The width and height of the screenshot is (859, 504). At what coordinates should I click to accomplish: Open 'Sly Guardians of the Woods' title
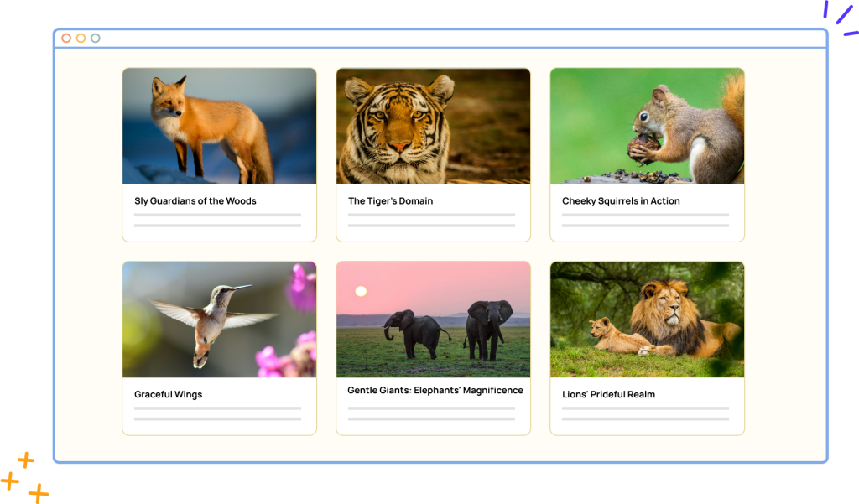(x=195, y=201)
